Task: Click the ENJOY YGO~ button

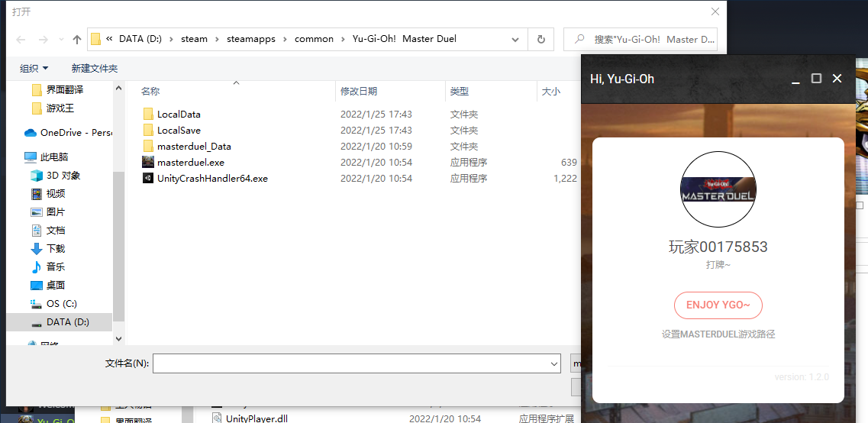Action: tap(718, 305)
